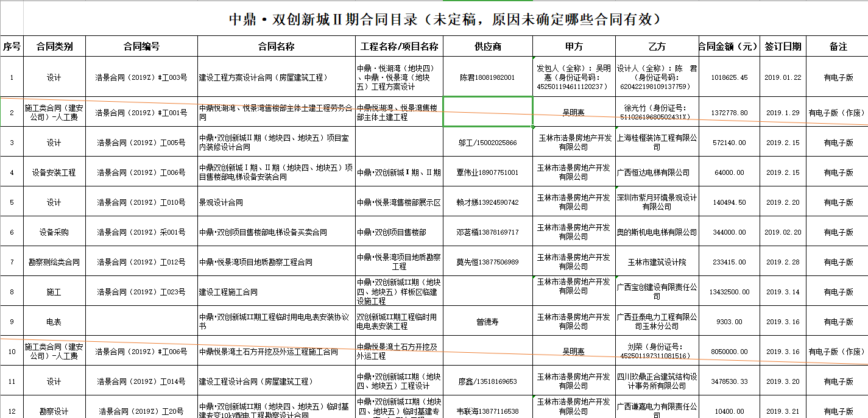Select amount cell 233415.00
Viewport: 868px width, 418px height.
click(x=729, y=262)
